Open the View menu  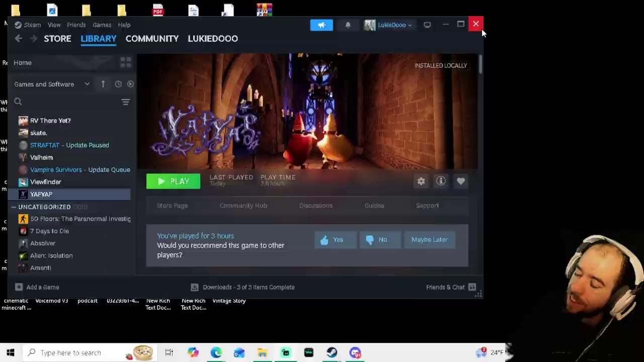(x=54, y=25)
